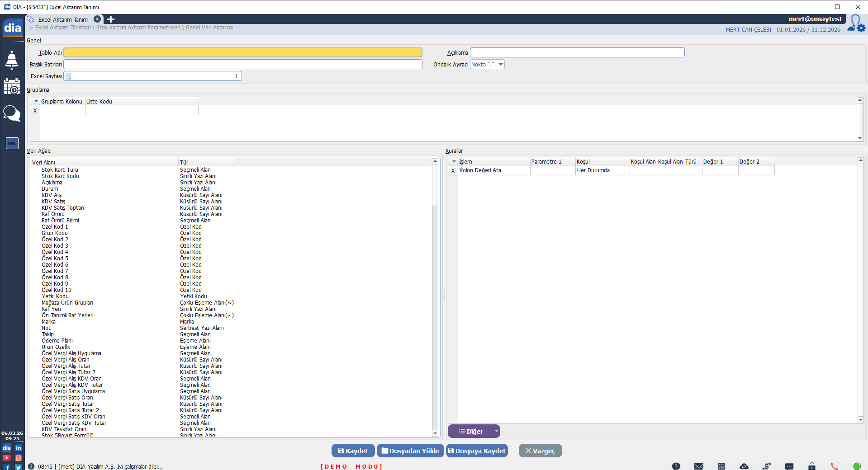Open the YouTube social link icon

(7, 458)
